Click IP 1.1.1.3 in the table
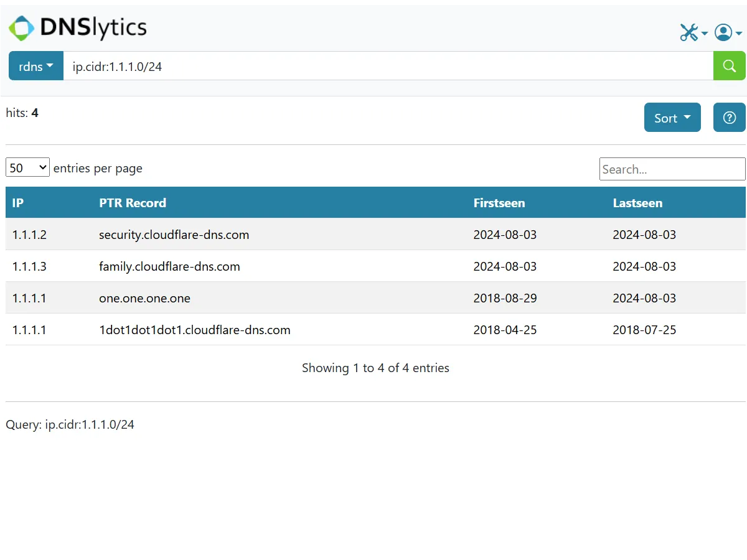This screenshot has width=747, height=560. 29,266
